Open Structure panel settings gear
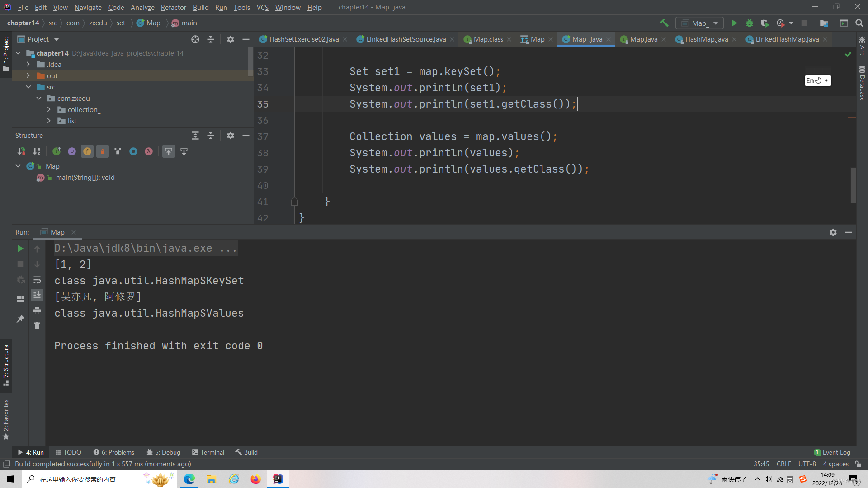This screenshot has width=868, height=488. coord(231,136)
